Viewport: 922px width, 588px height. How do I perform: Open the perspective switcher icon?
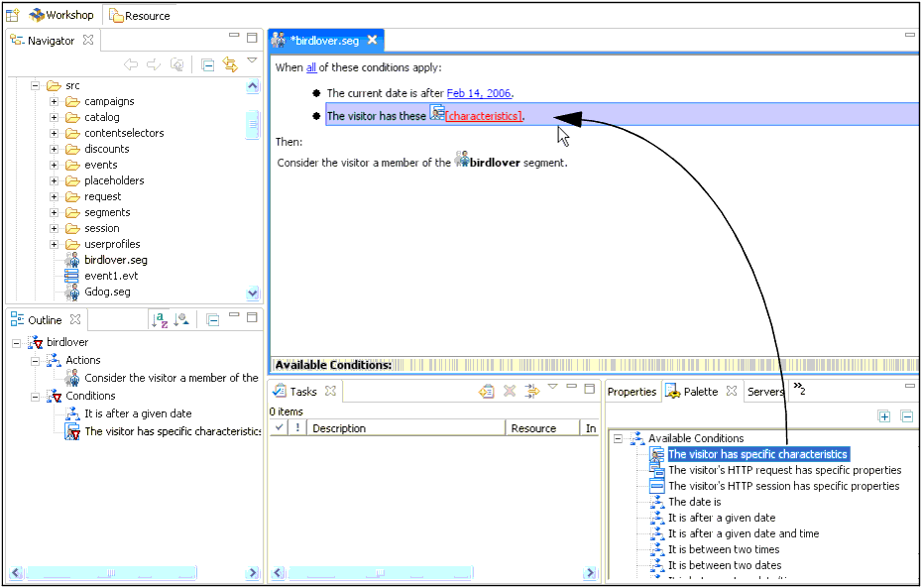pyautogui.click(x=12, y=15)
